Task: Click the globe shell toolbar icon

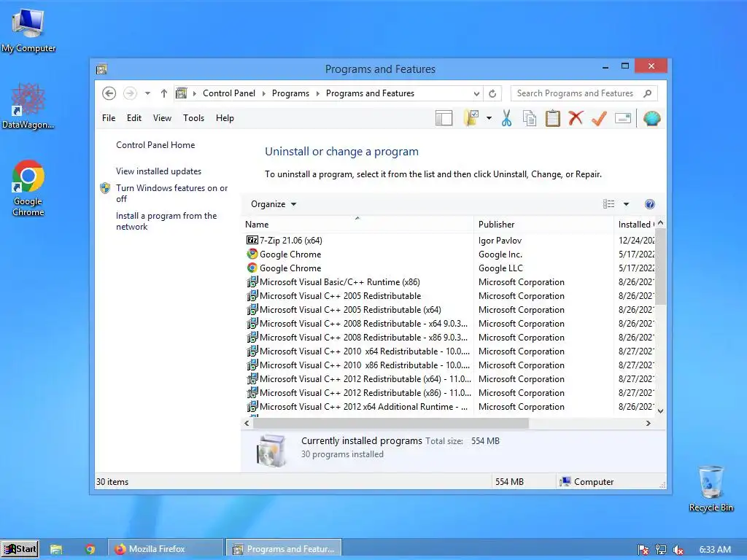Action: pos(651,118)
